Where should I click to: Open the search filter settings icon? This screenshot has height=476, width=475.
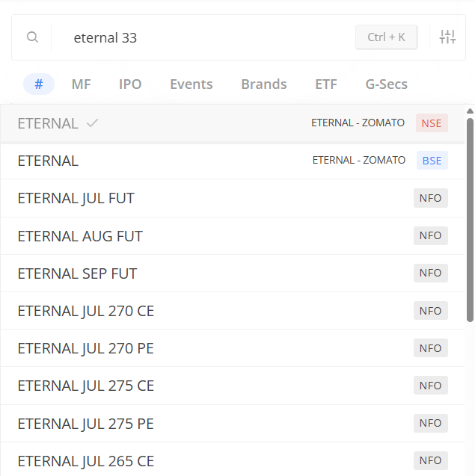[x=447, y=37]
